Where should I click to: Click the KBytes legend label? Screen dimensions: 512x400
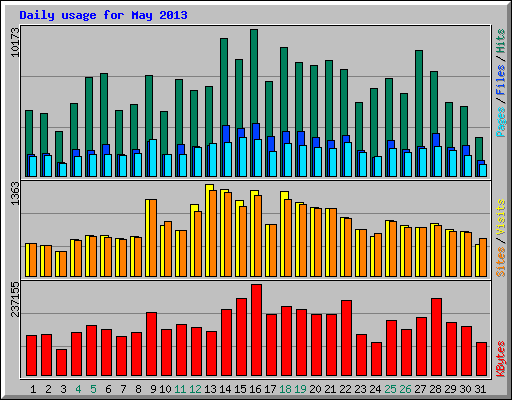coord(500,359)
